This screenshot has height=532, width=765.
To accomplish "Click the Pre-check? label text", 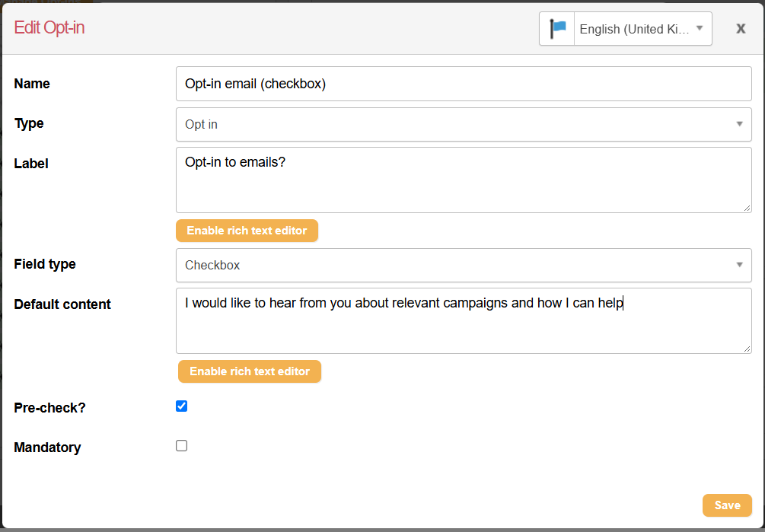I will (x=49, y=408).
